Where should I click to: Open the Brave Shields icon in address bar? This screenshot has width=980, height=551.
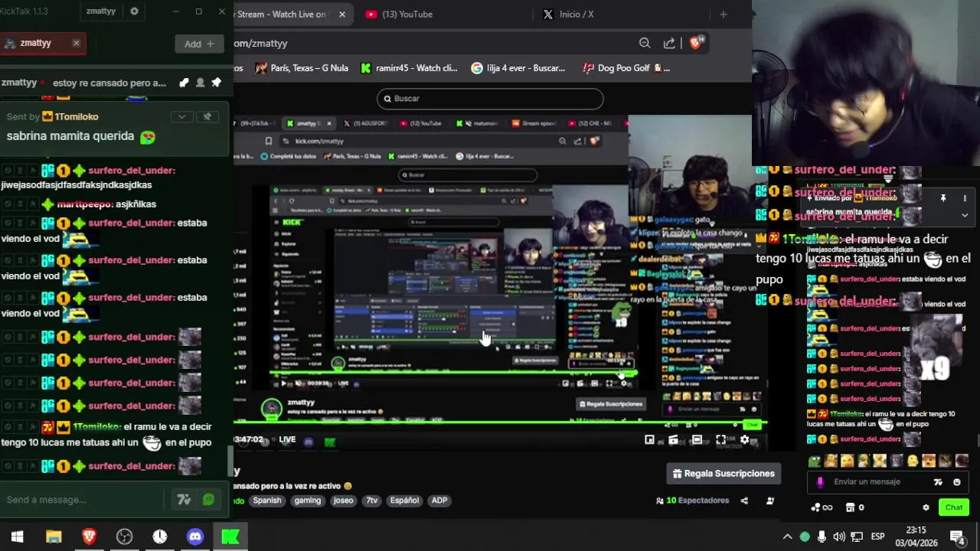click(696, 43)
